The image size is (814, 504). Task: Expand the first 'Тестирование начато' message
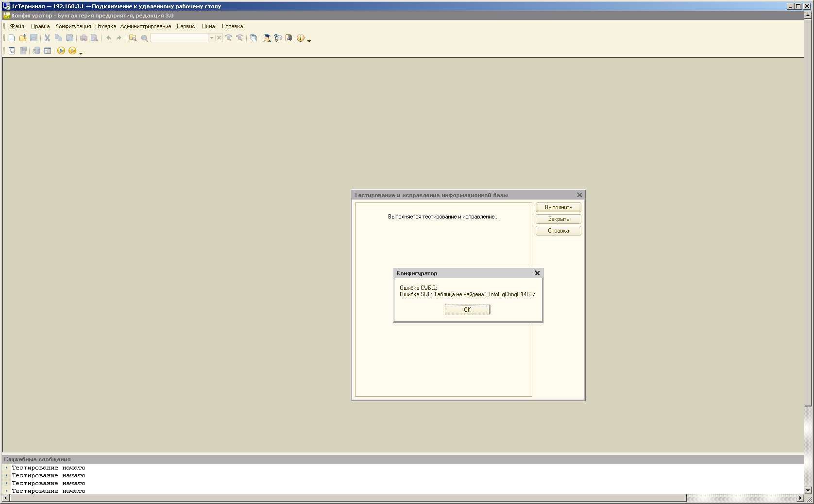pyautogui.click(x=6, y=468)
